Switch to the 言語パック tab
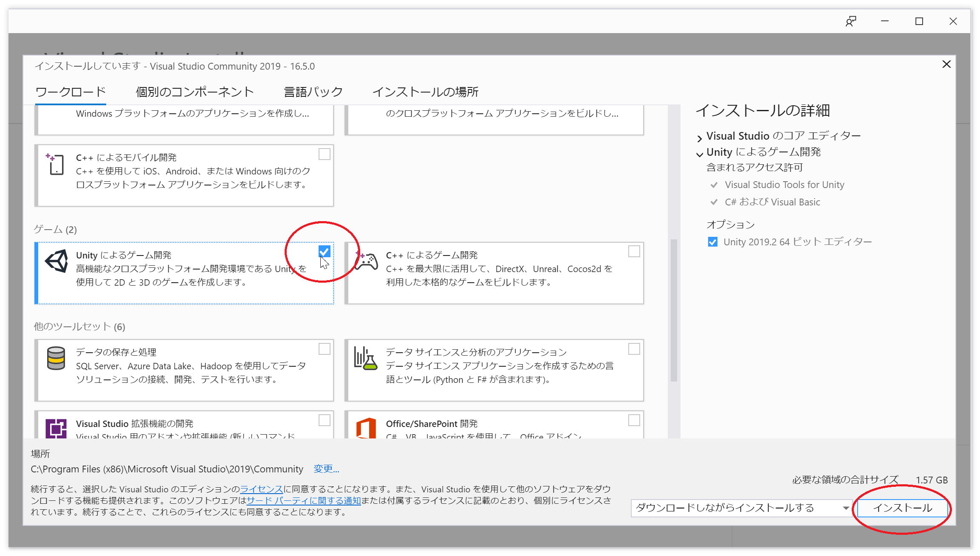980x556 pixels. (x=313, y=92)
